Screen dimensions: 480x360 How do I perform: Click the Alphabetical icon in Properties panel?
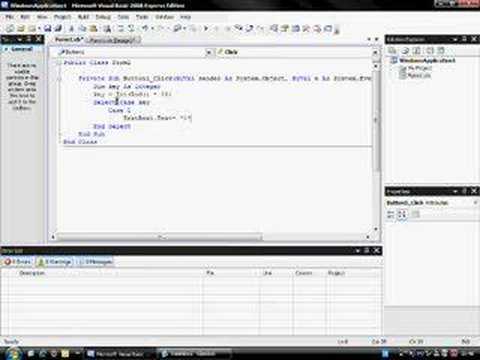[402, 214]
